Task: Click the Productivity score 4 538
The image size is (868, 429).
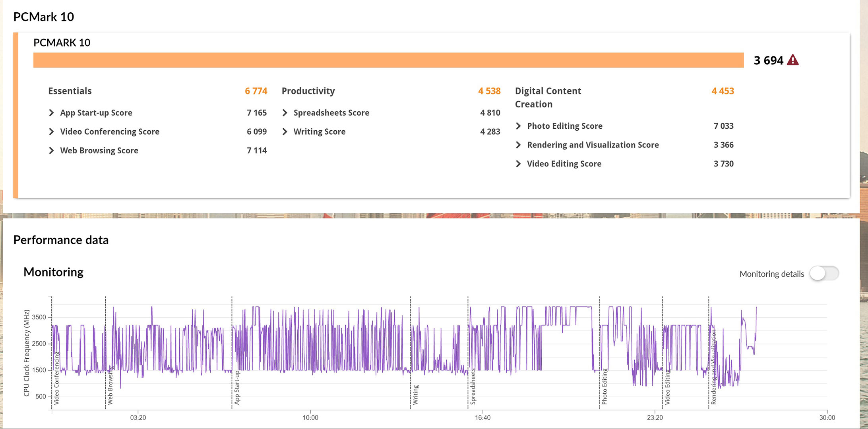Action: coord(489,91)
